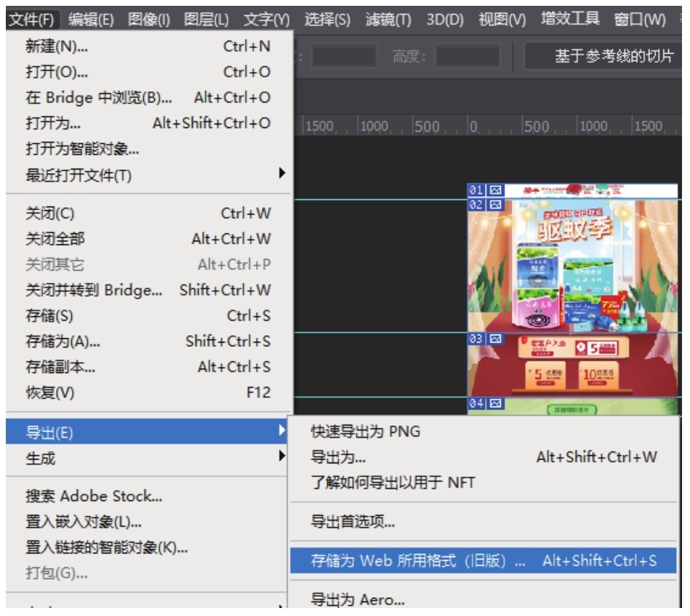This screenshot has width=690, height=616.
Task: Expand the 生成 submenu
Action: tap(147, 458)
